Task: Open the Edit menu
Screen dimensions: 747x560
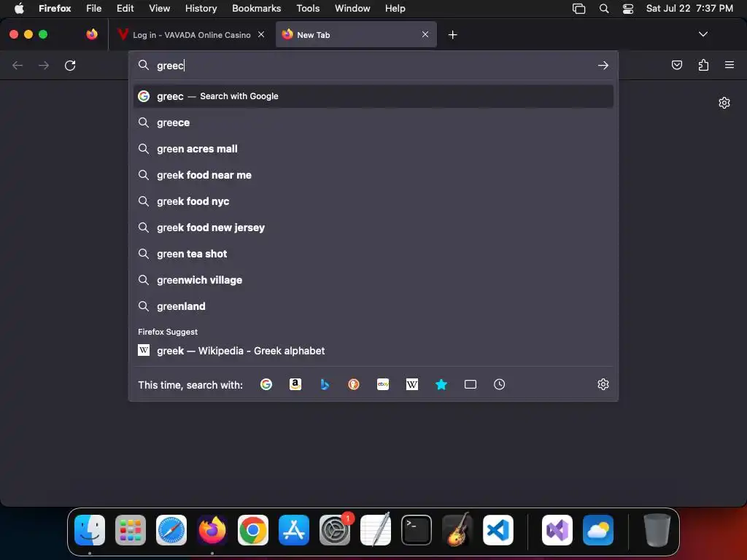Action: [125, 8]
